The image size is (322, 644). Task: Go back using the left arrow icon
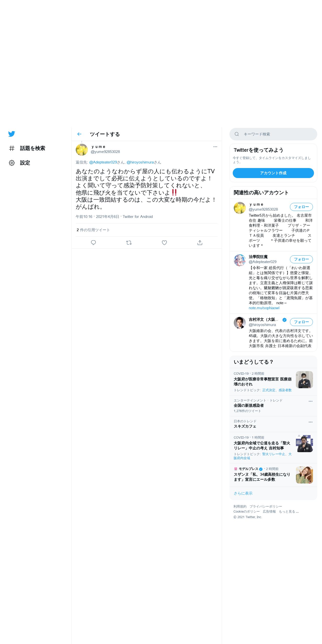79,134
